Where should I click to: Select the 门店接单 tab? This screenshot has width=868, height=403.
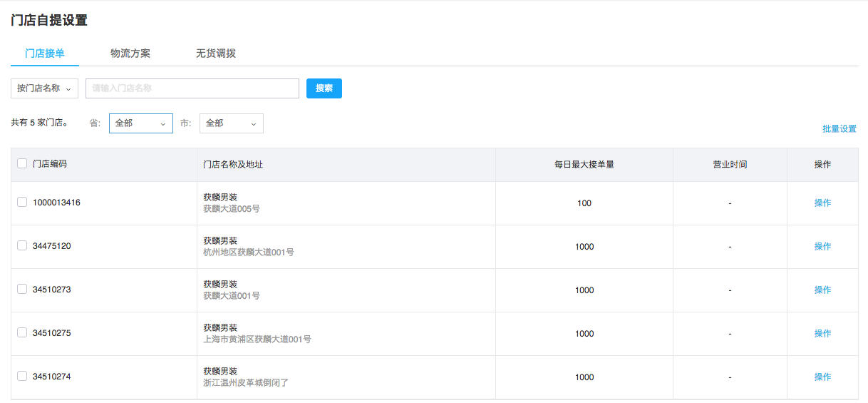tap(45, 53)
